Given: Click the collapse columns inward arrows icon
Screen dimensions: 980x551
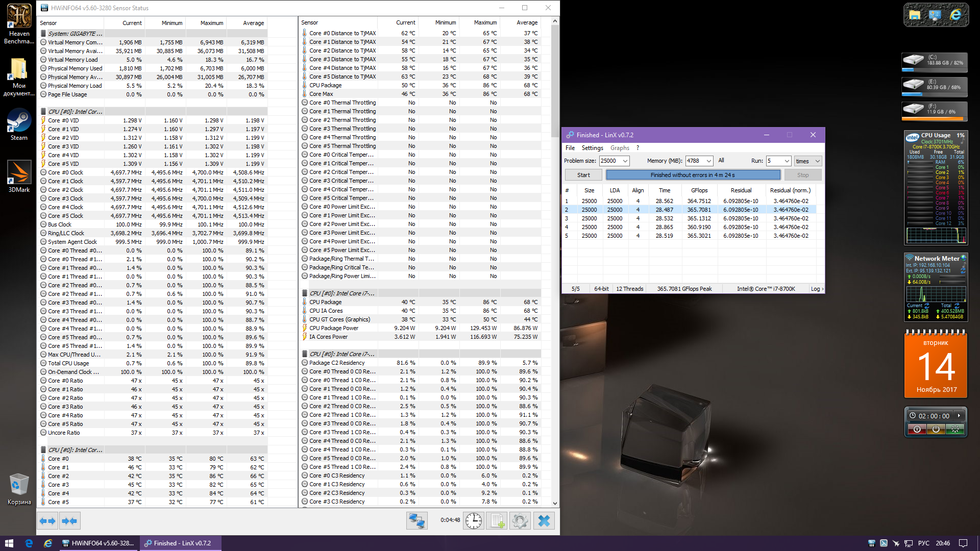Looking at the screenshot, I should (69, 521).
